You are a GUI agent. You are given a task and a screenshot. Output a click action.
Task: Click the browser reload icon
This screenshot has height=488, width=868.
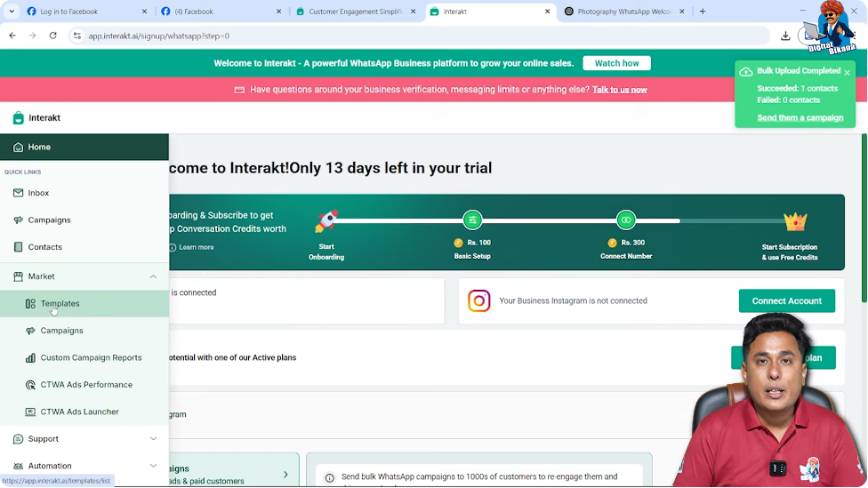(x=53, y=36)
